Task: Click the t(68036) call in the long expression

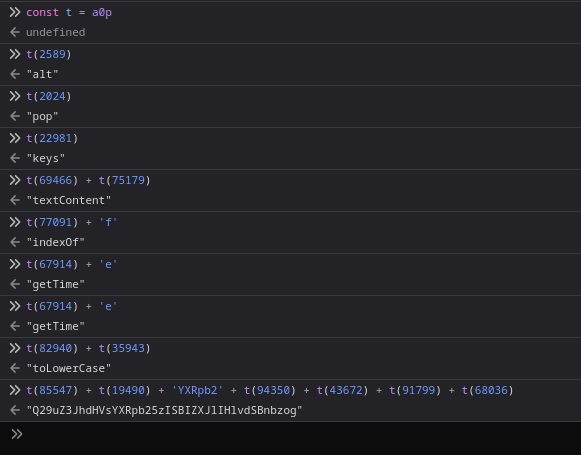Action: tap(488, 390)
